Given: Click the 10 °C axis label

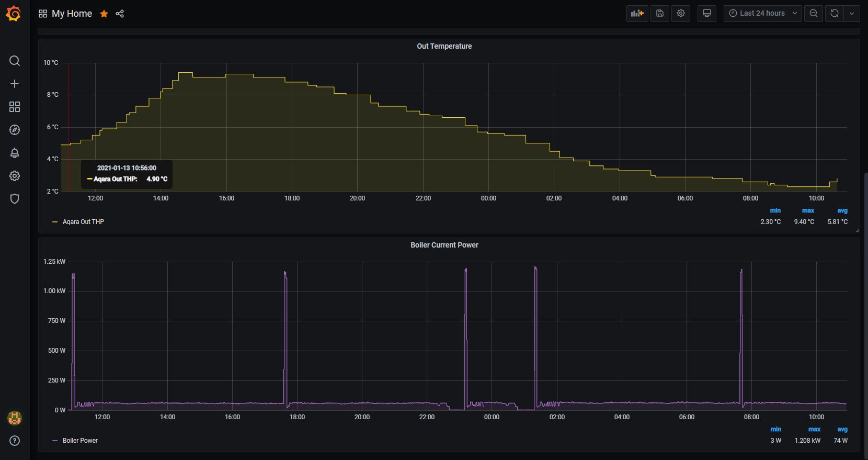Looking at the screenshot, I should tap(51, 63).
